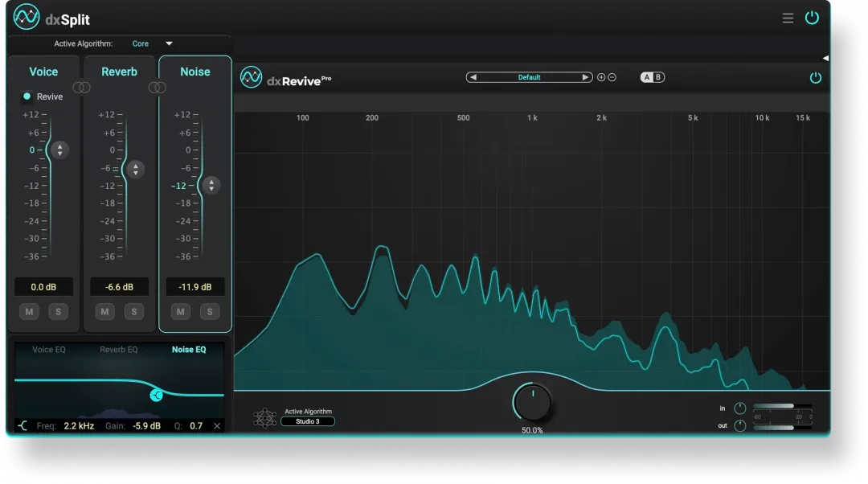Toggle the dxRevive Pro power button
The width and height of the screenshot is (868, 484).
(x=815, y=77)
